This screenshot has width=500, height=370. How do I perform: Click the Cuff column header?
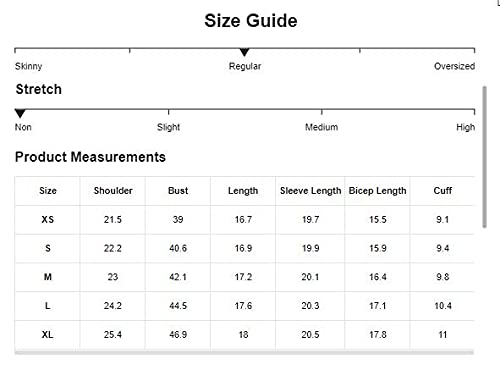[x=443, y=191]
